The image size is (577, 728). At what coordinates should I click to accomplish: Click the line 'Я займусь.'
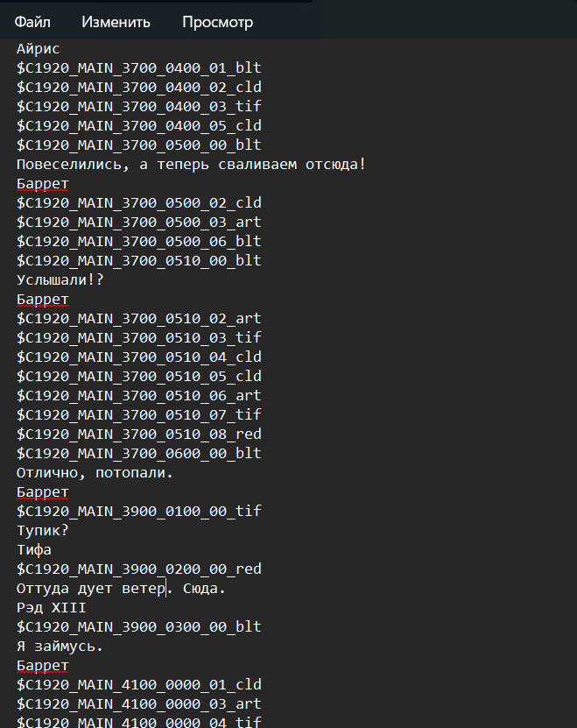(x=60, y=647)
